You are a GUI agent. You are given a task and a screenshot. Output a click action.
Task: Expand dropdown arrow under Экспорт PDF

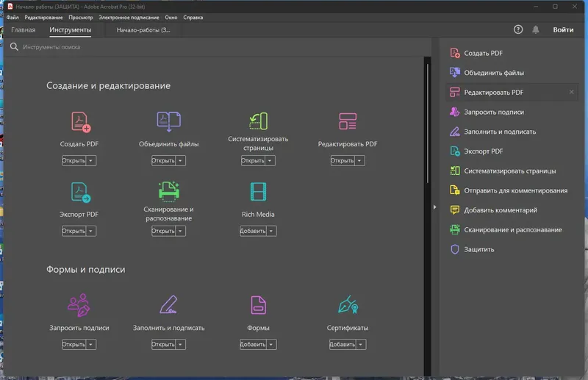90,231
